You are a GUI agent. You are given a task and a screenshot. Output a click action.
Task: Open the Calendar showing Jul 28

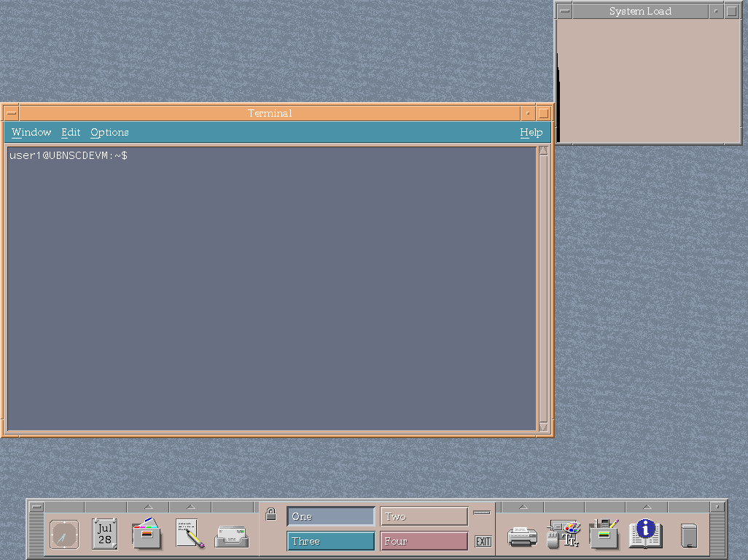104,534
